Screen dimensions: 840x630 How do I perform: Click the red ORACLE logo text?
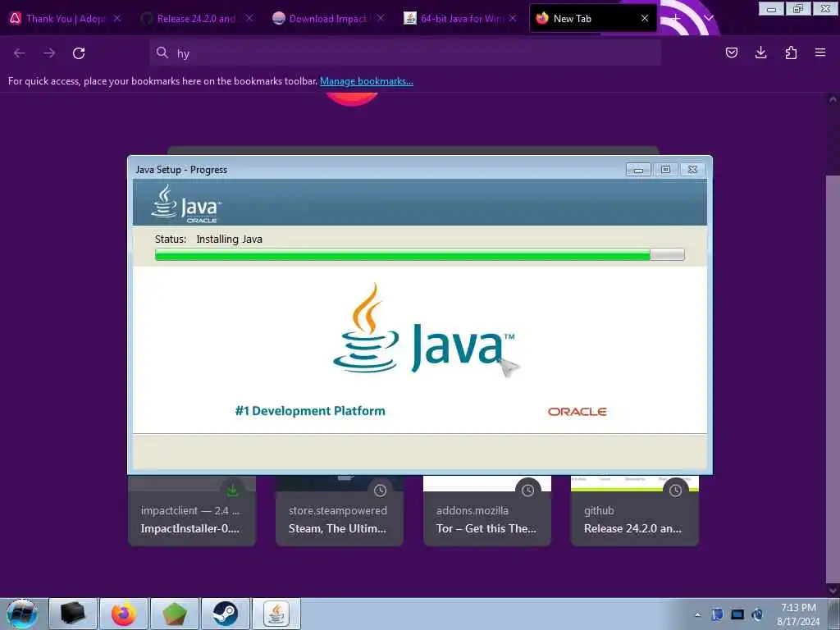coord(577,412)
